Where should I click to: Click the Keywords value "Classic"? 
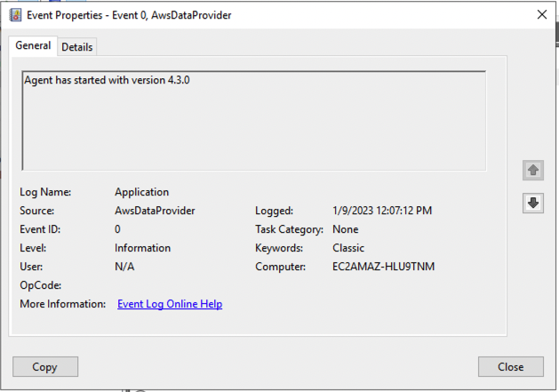(348, 248)
